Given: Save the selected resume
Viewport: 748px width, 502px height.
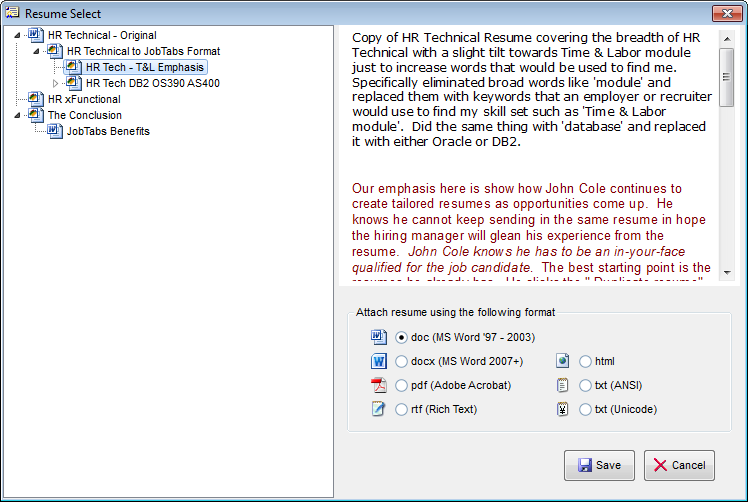Looking at the screenshot, I should tap(599, 465).
